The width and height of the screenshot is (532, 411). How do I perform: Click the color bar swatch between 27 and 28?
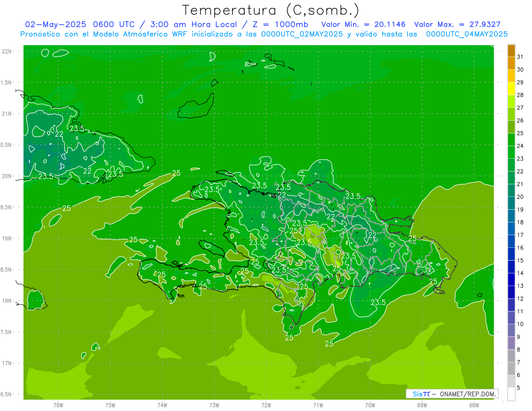(511, 101)
